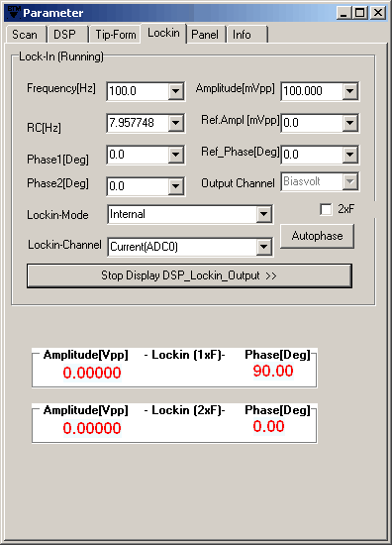Image resolution: width=392 pixels, height=545 pixels.
Task: Click the Lockin-Channel field showing Current(ADC0)
Action: tap(182, 247)
